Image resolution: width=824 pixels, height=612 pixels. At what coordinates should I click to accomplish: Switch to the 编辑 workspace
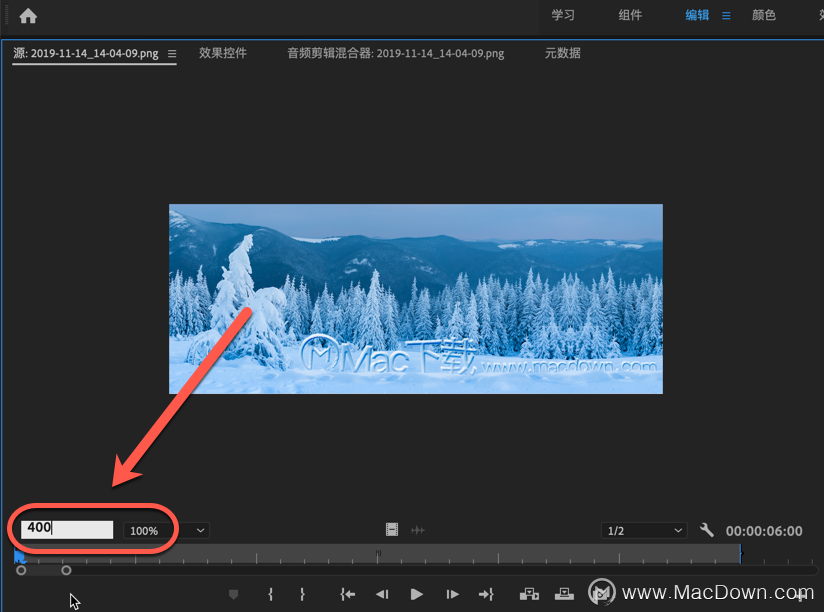(697, 15)
